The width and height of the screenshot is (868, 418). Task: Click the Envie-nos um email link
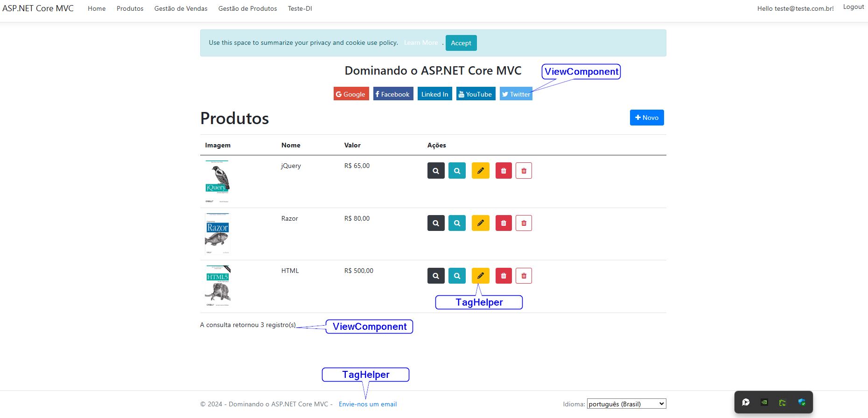tap(368, 404)
